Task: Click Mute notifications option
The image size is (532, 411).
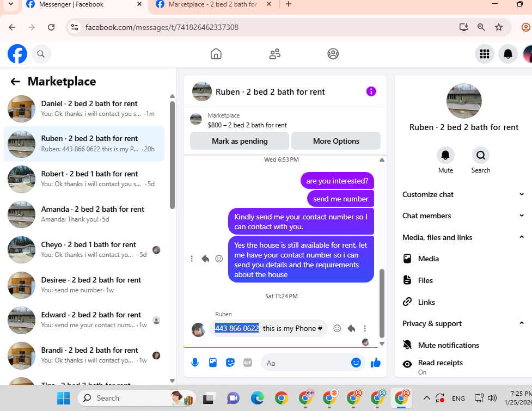Action: (x=463, y=345)
